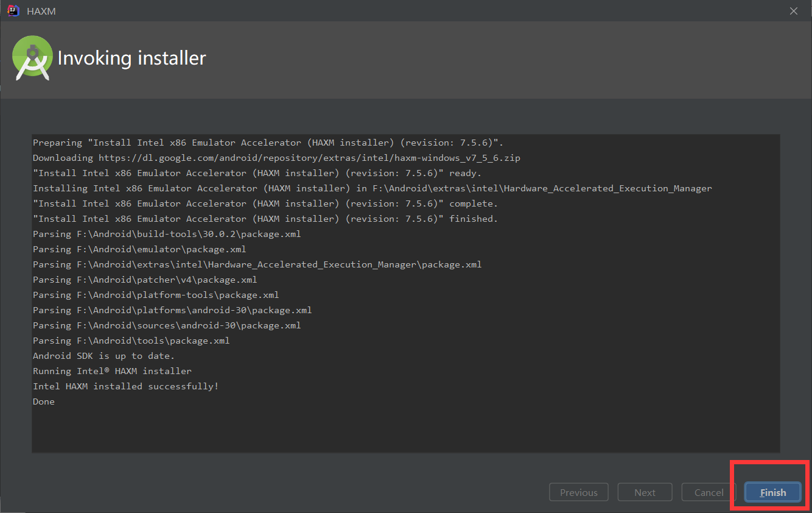Click the 'Done' log line

tap(44, 402)
